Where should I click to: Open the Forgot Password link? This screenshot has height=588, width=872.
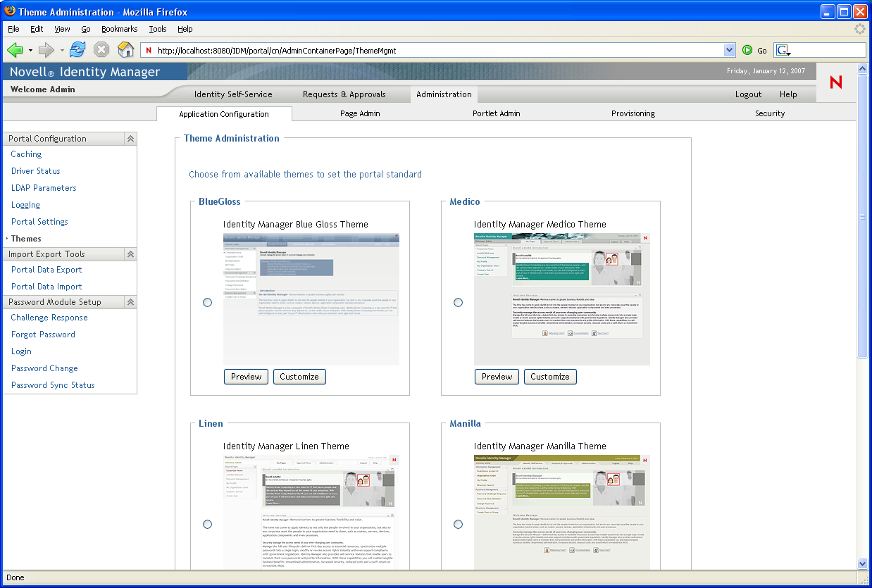click(x=43, y=334)
